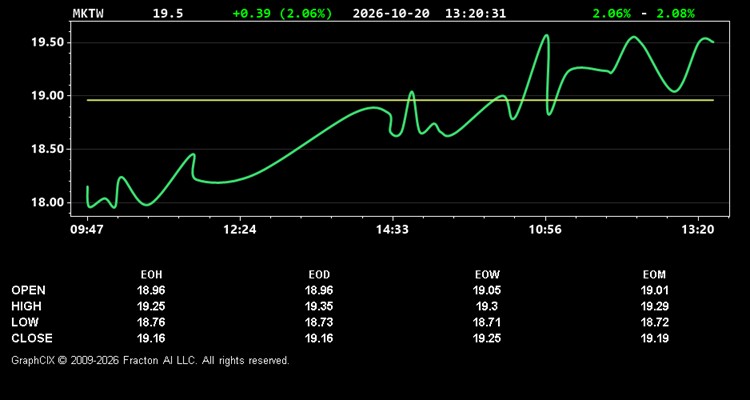Click the EOW close value 19.25
The width and height of the screenshot is (750, 400).
(x=487, y=338)
